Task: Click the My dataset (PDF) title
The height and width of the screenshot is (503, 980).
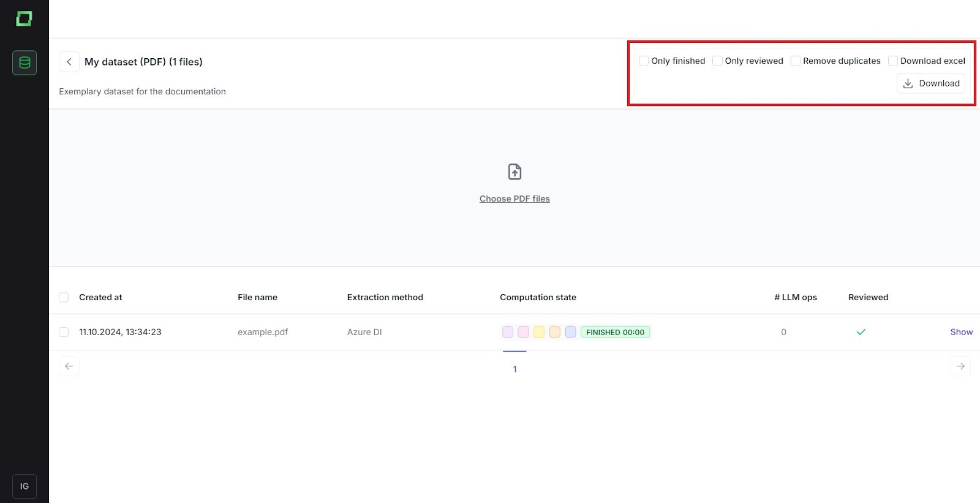Action: coord(143,62)
